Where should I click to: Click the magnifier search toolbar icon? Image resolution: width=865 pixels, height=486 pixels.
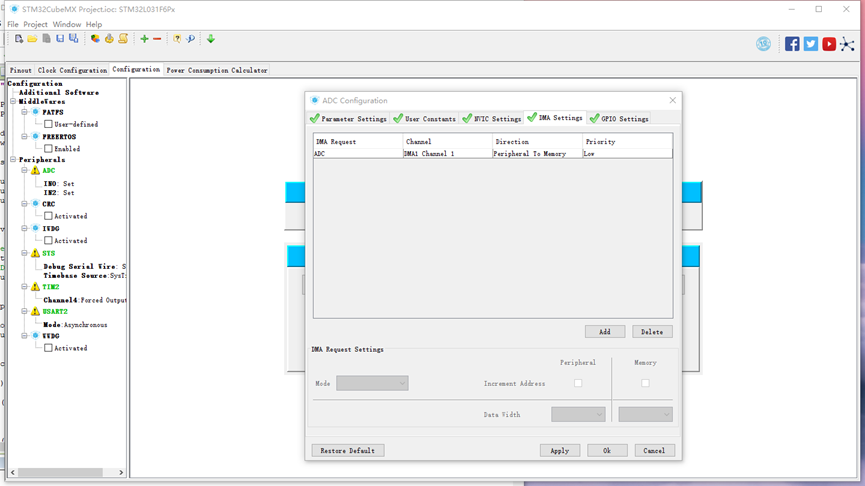pos(190,39)
